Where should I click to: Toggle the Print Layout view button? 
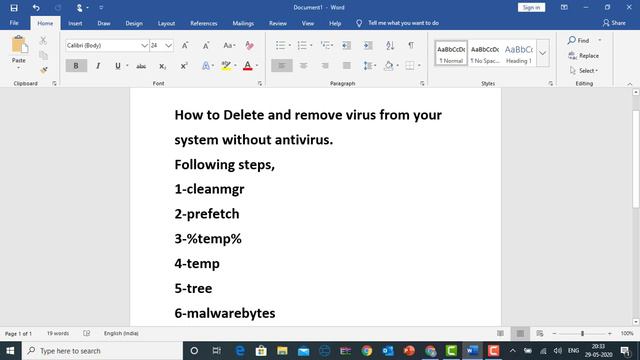click(x=520, y=333)
